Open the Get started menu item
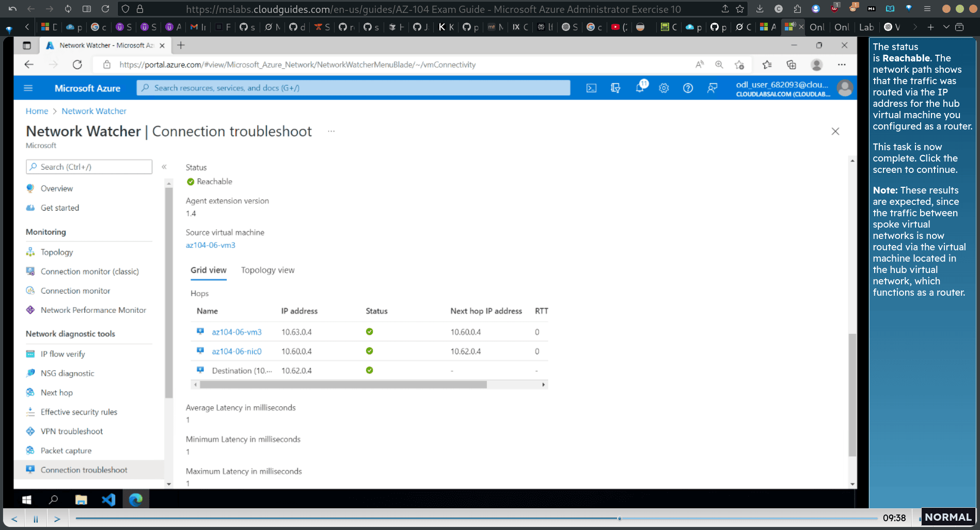The width and height of the screenshot is (980, 530). coord(60,208)
